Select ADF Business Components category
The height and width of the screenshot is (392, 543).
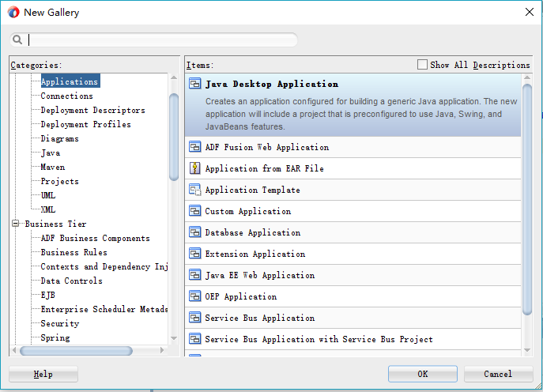95,238
